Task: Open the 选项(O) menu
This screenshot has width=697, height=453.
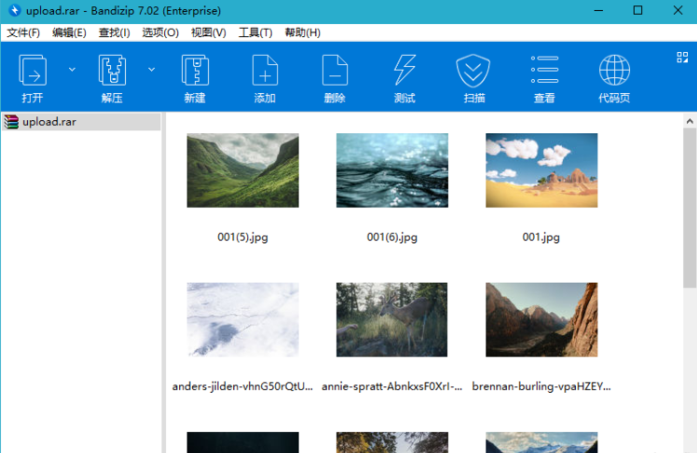Action: (x=160, y=32)
